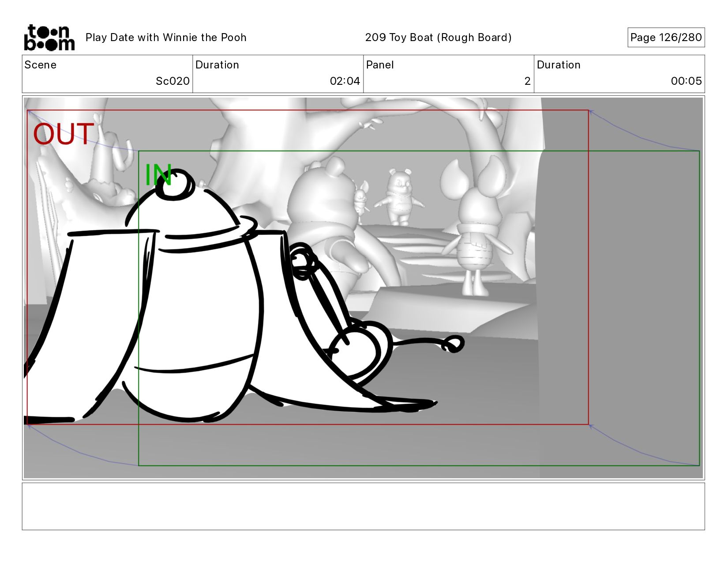This screenshot has height=563, width=728.
Task: Click the 'Panel' label
Action: [x=380, y=65]
